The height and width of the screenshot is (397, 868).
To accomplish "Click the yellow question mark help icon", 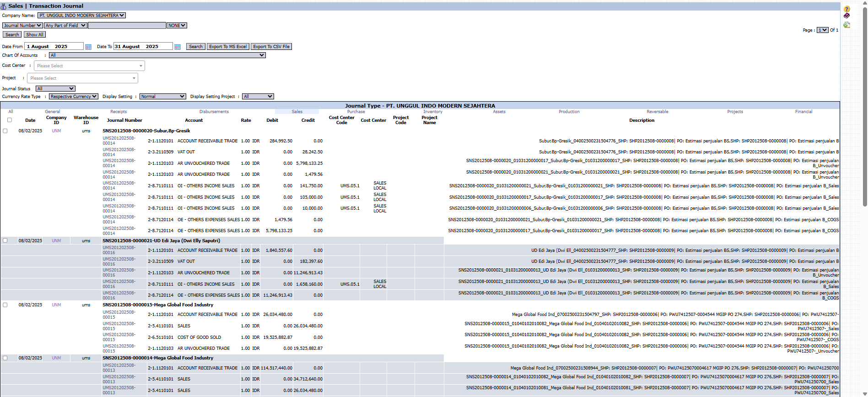I will pyautogui.click(x=847, y=9).
